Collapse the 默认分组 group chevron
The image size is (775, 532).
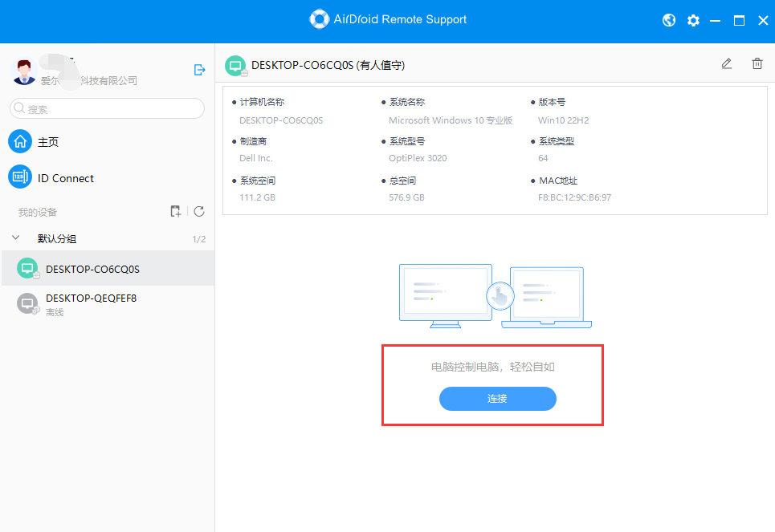pyautogui.click(x=16, y=238)
